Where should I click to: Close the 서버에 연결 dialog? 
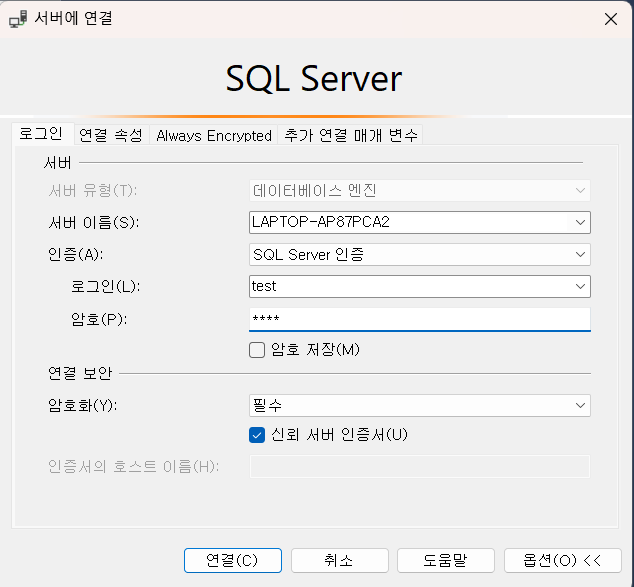tap(611, 19)
